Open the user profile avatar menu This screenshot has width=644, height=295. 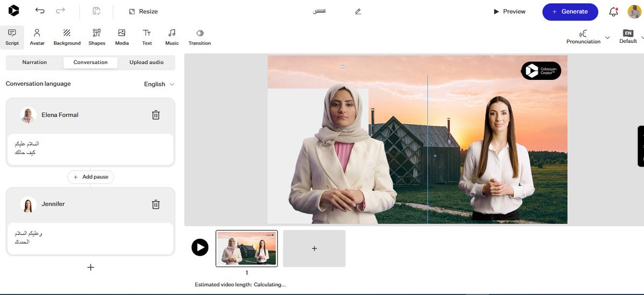[x=634, y=11]
